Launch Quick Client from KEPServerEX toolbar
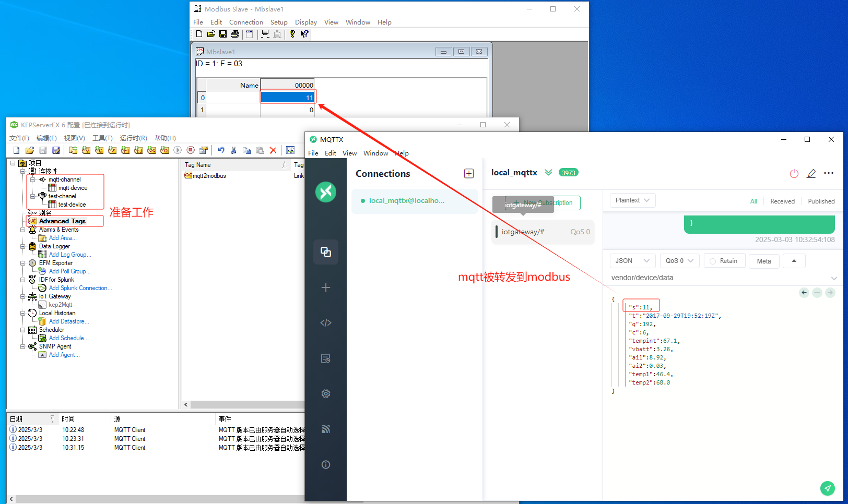Image resolution: width=848 pixels, height=504 pixels. click(290, 150)
